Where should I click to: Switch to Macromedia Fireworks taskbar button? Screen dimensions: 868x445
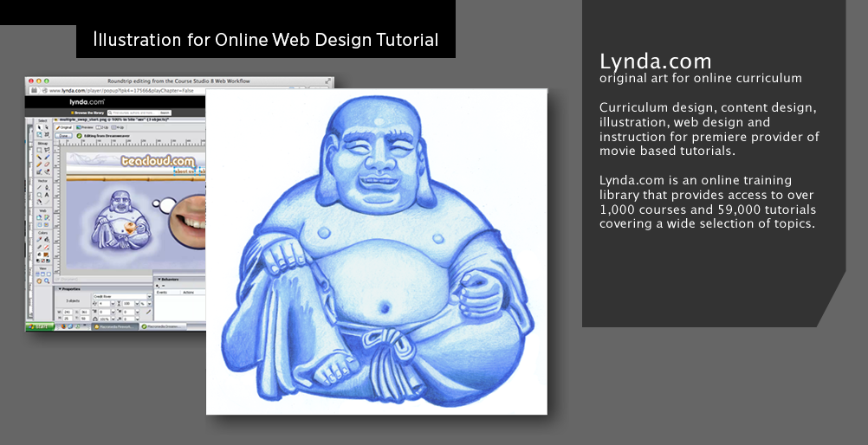114,326
